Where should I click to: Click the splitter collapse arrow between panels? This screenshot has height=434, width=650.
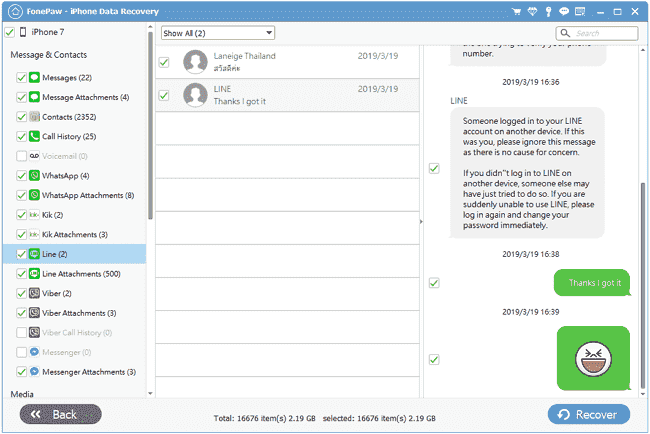tap(421, 222)
